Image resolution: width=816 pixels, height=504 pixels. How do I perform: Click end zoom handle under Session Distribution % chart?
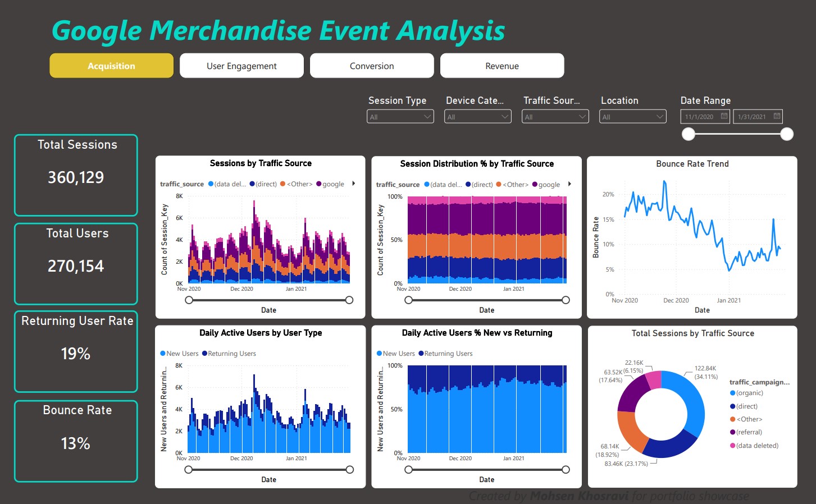coord(566,300)
